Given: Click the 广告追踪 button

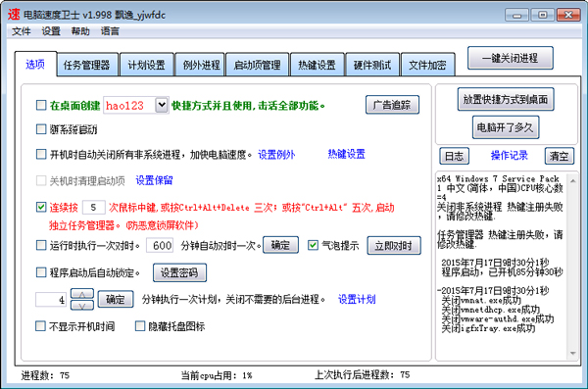Looking at the screenshot, I should coord(392,105).
